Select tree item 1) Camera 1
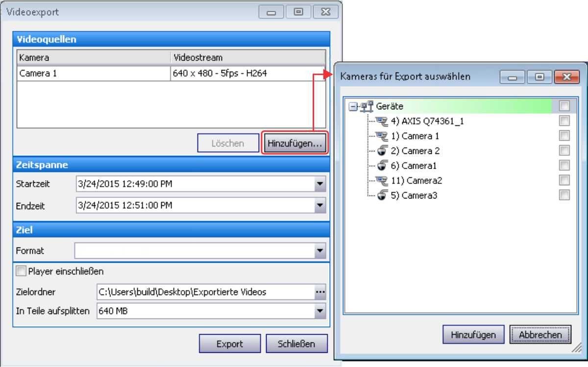Viewport: 588px width, 367px height. (x=415, y=136)
